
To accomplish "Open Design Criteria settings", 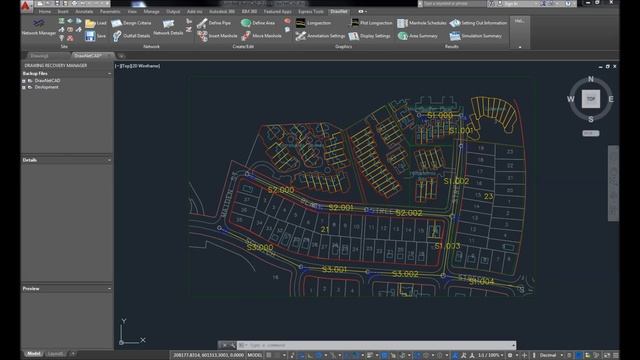I will pos(131,23).
